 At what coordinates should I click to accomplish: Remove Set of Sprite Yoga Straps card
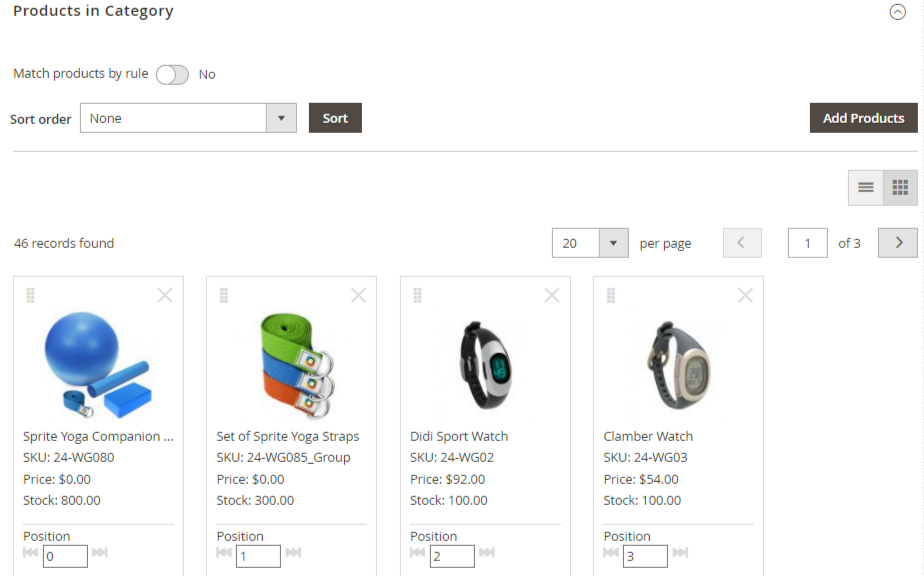pos(358,295)
